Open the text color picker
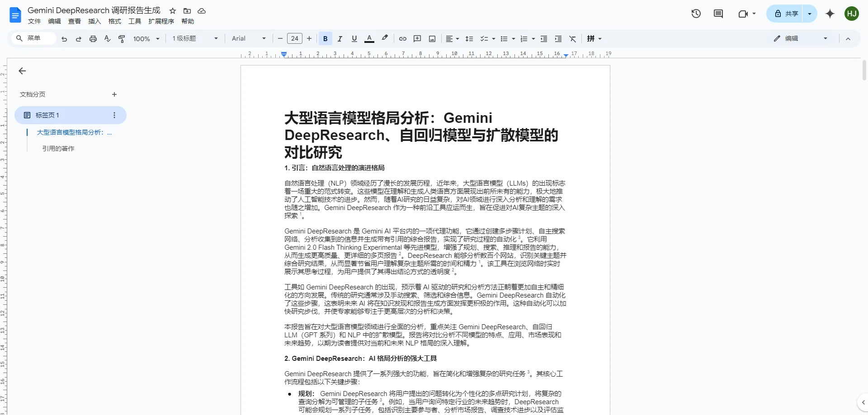Viewport: 868px width, 415px height. click(369, 39)
